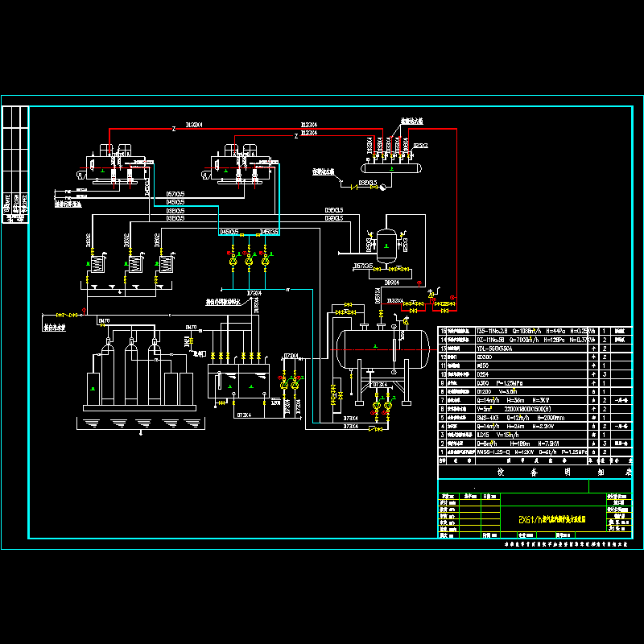Select the first yellow pump under the cyan header
The image size is (644, 644).
[x=233, y=260]
